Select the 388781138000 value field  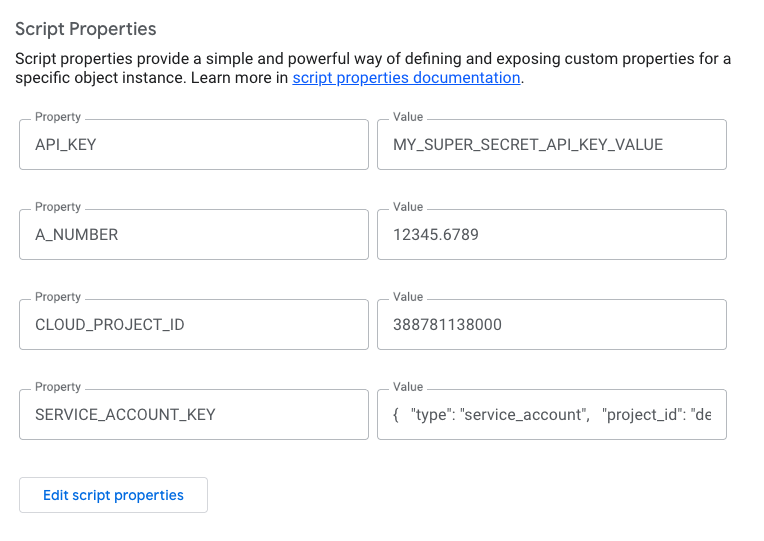551,325
